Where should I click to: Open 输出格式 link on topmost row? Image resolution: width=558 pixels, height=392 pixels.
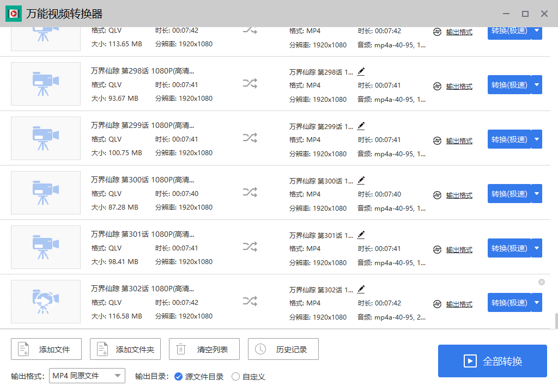pyautogui.click(x=459, y=32)
